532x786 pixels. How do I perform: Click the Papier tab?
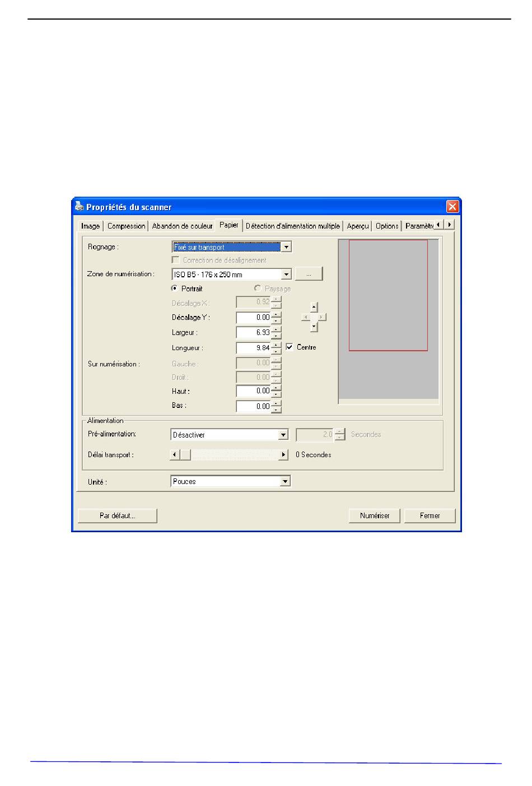229,225
